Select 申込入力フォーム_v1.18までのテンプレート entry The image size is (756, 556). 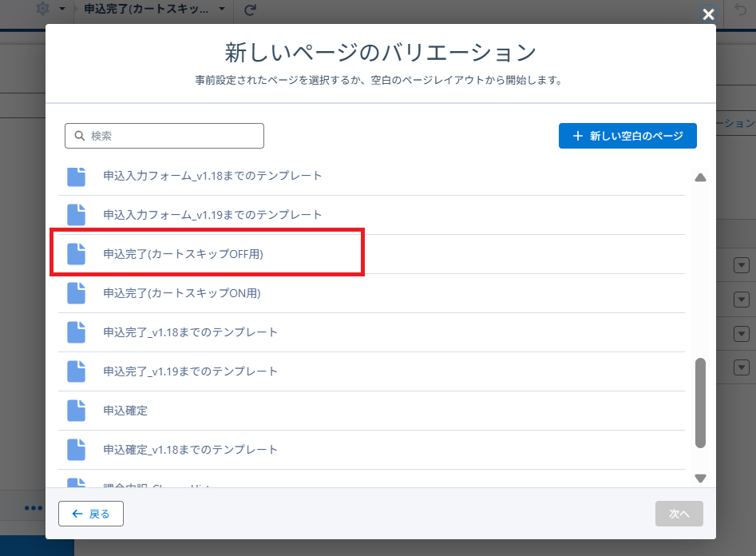point(212,176)
